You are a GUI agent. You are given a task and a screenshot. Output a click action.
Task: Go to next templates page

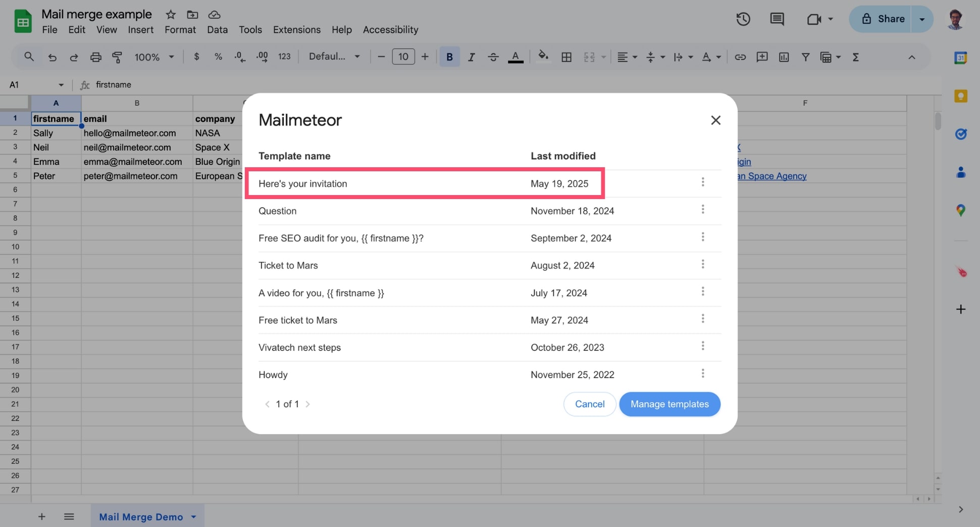click(x=307, y=404)
